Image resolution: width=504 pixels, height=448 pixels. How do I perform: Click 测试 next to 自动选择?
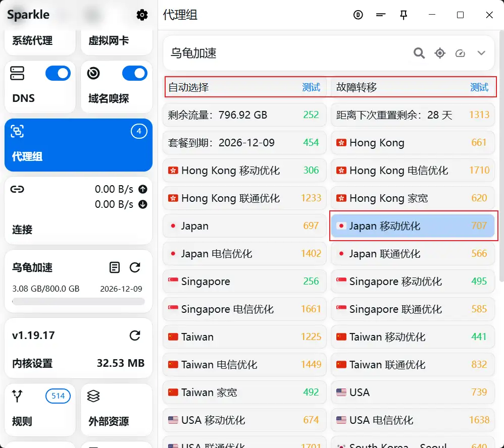pos(311,87)
